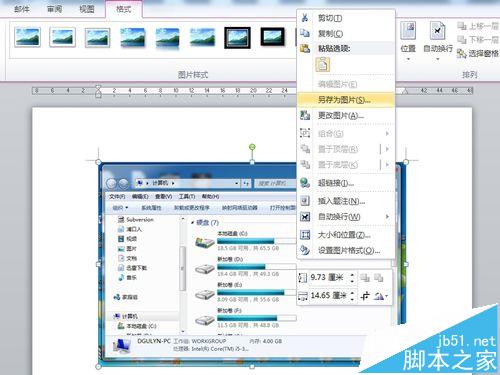This screenshot has width=500, height=375.
Task: Open the 审阅 ribbon tab
Action: tap(54, 9)
